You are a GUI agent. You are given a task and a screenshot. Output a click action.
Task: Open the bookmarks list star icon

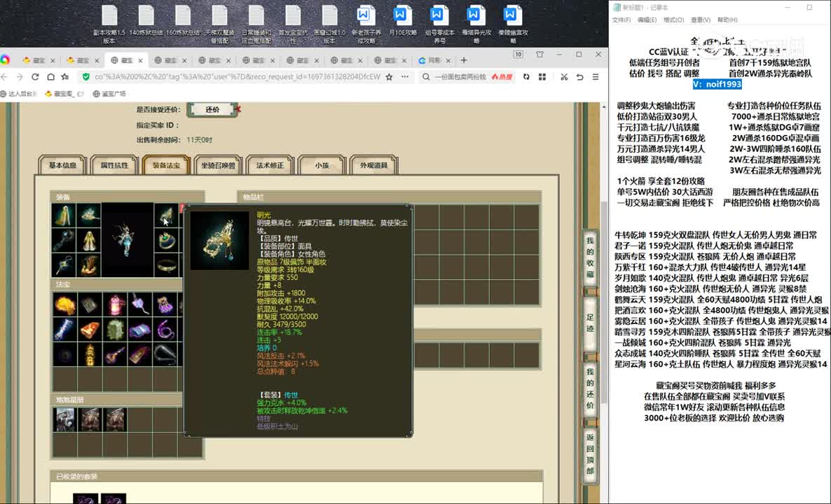(66, 77)
